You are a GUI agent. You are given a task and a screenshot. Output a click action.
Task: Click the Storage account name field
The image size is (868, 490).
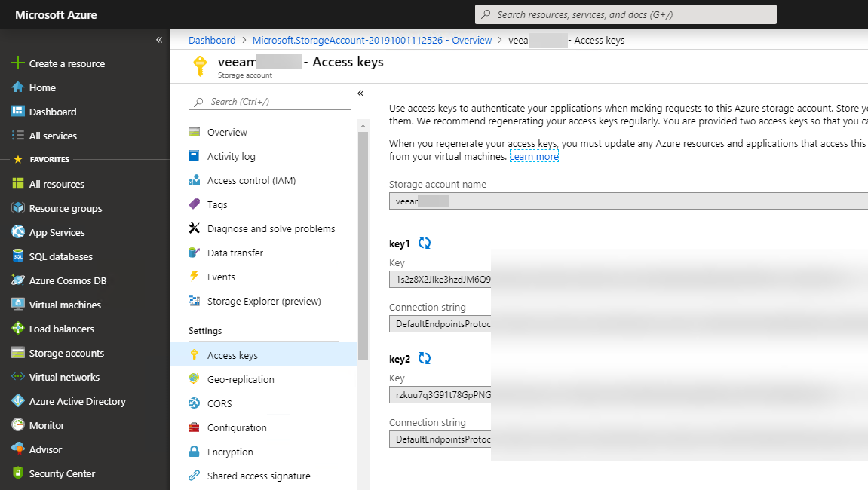coord(628,201)
